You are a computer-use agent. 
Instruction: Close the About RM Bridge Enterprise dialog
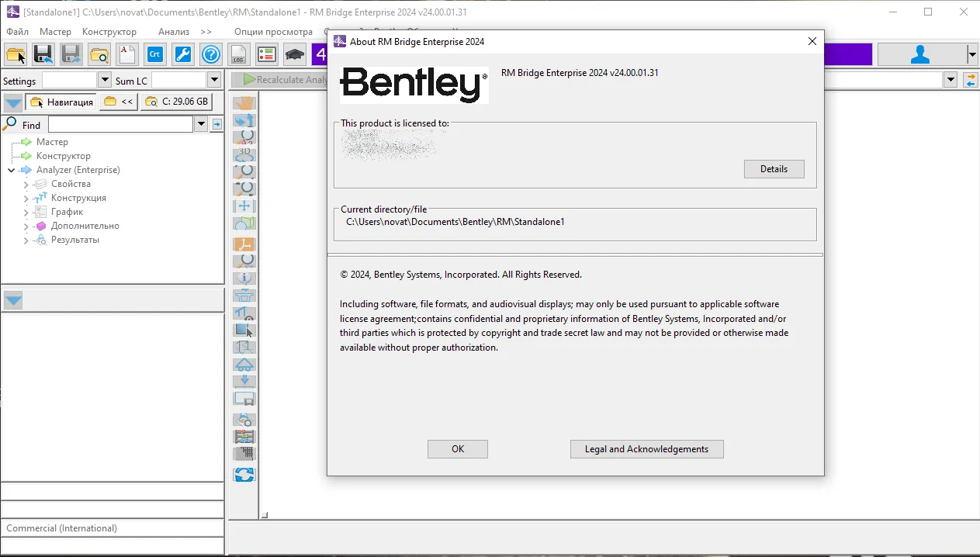click(x=812, y=41)
